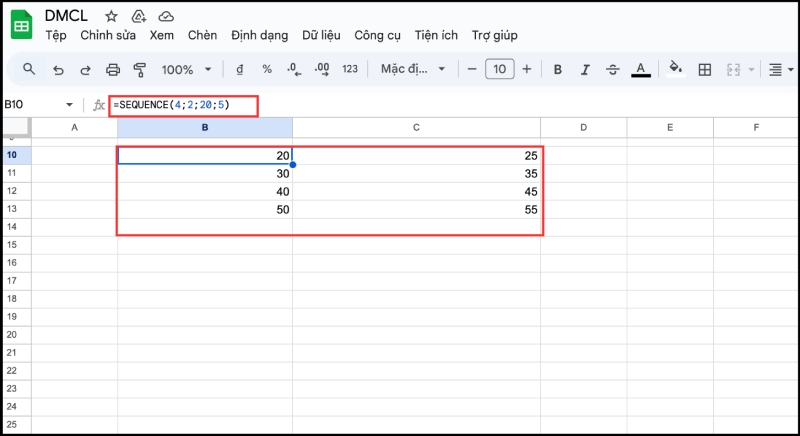Select cell containing 35
Image resolution: width=800 pixels, height=436 pixels.
pyautogui.click(x=416, y=173)
